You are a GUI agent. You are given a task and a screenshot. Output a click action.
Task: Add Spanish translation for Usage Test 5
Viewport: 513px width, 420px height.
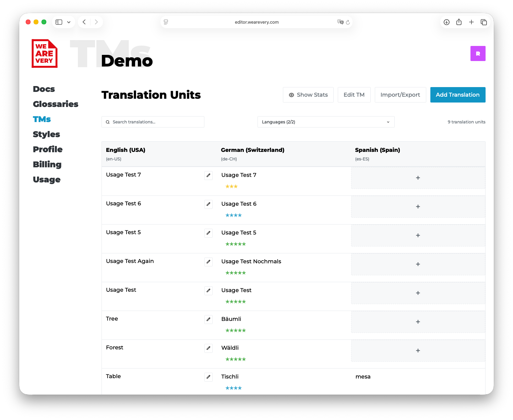click(418, 236)
